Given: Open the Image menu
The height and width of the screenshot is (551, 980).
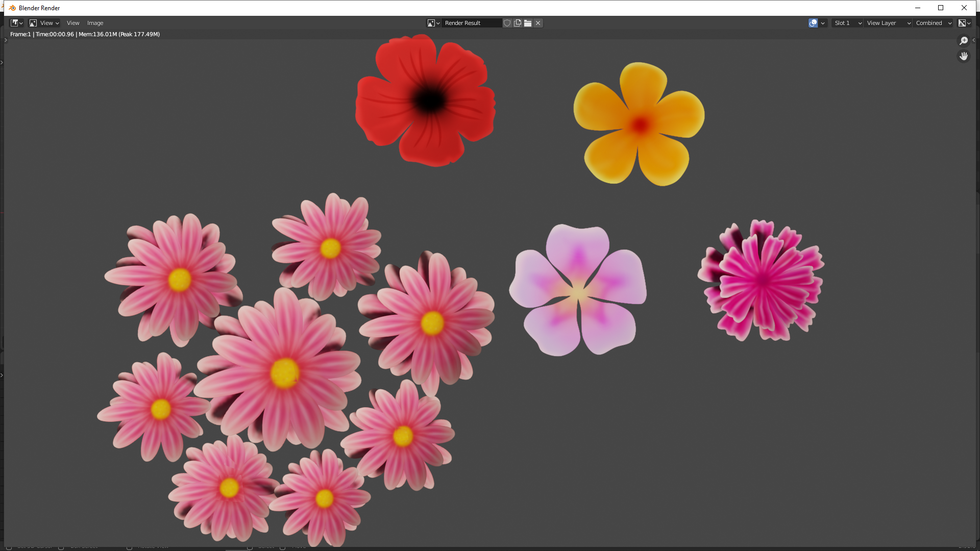Looking at the screenshot, I should (95, 23).
